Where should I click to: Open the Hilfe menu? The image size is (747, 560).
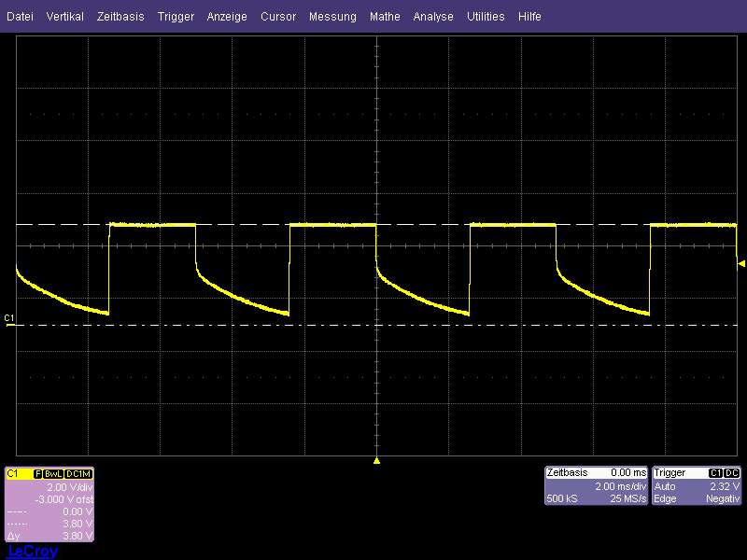tap(529, 17)
